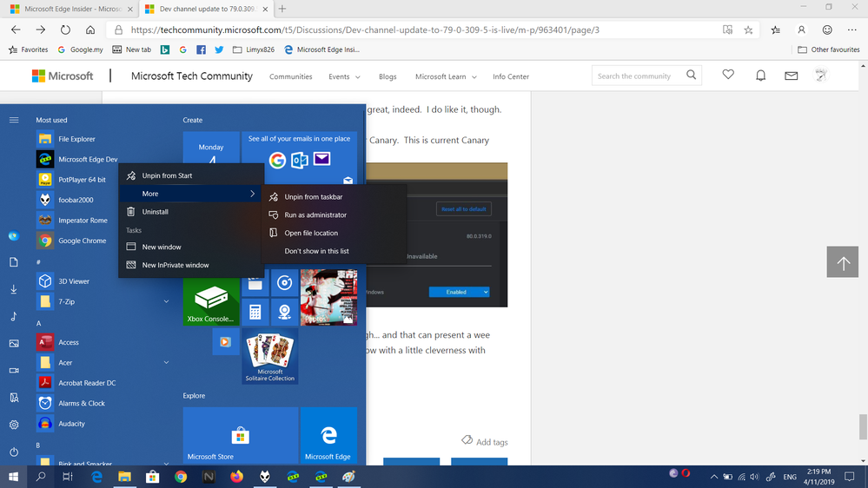Open the taskbar clock and date
Image resolution: width=868 pixels, height=488 pixels.
pos(818,477)
